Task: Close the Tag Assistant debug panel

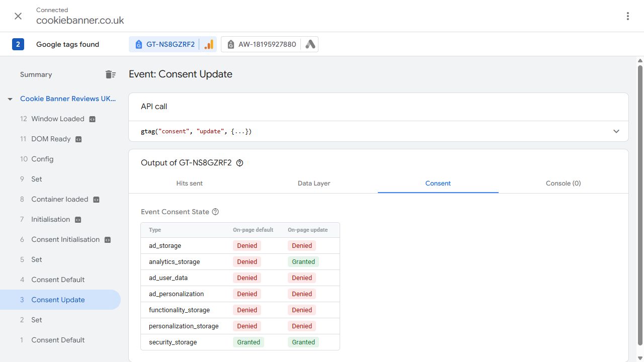Action: click(18, 16)
